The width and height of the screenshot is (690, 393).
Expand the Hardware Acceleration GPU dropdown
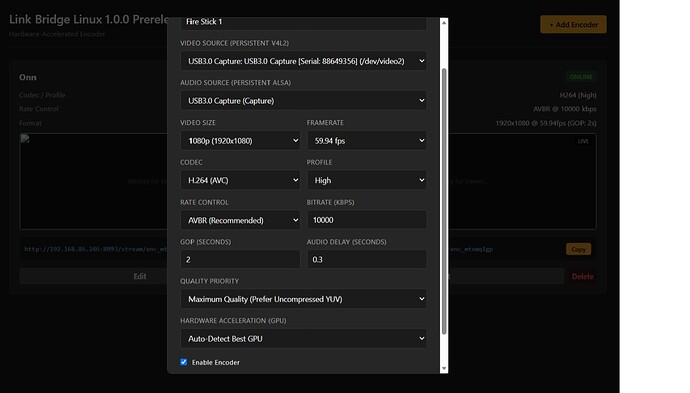[303, 339]
